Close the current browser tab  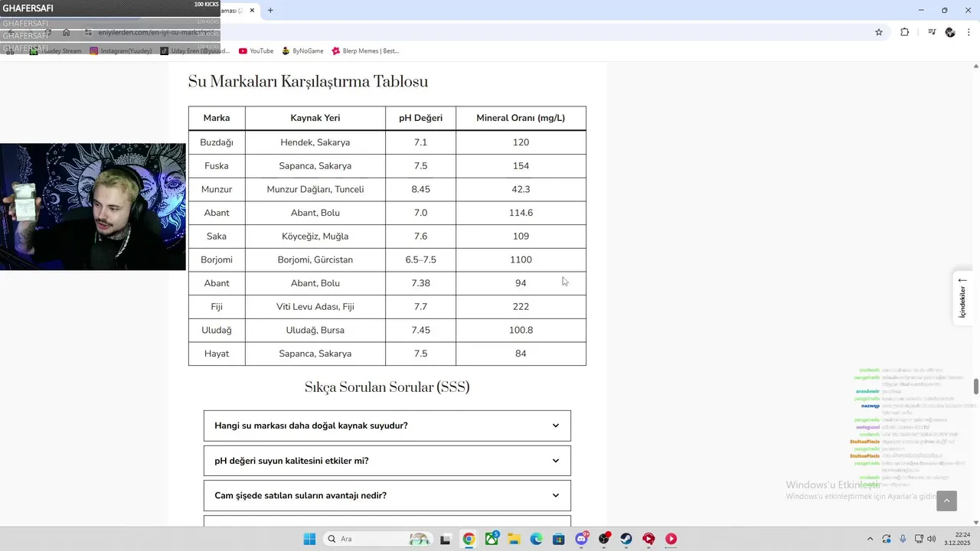pyautogui.click(x=252, y=11)
